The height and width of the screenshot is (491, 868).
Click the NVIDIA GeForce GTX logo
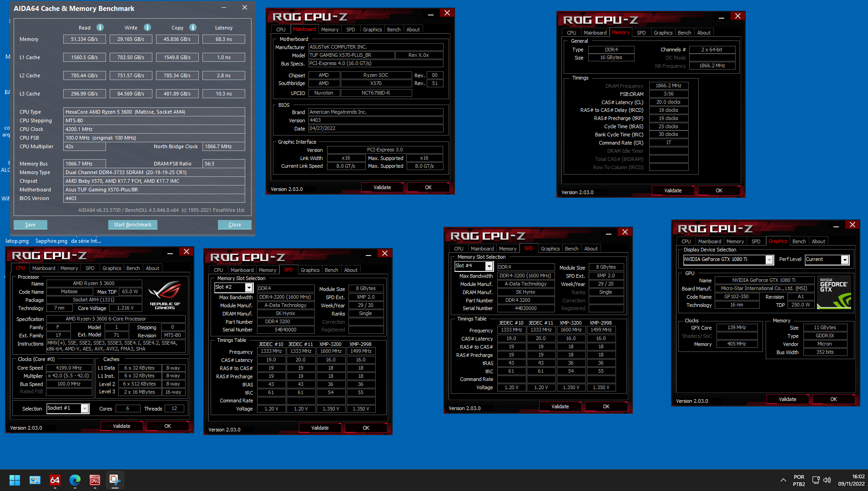point(834,292)
